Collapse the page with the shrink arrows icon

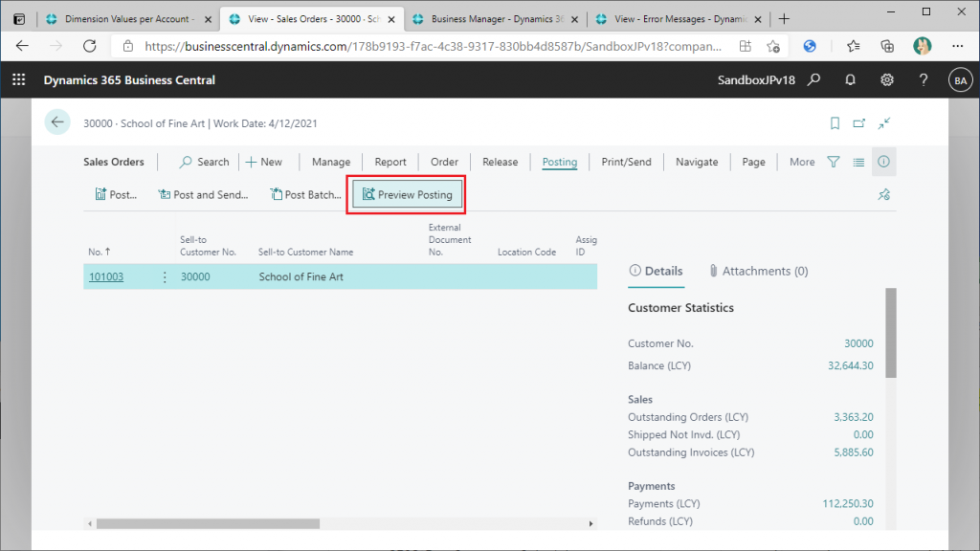pyautogui.click(x=883, y=123)
